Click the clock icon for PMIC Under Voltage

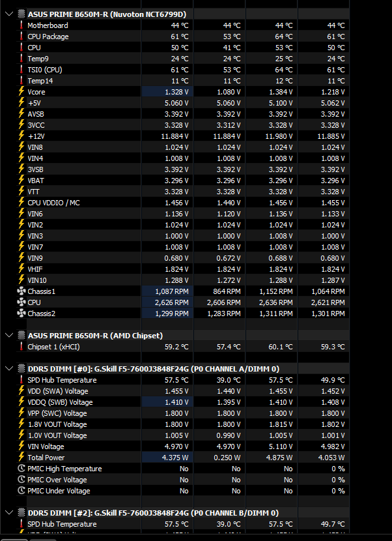click(21, 491)
